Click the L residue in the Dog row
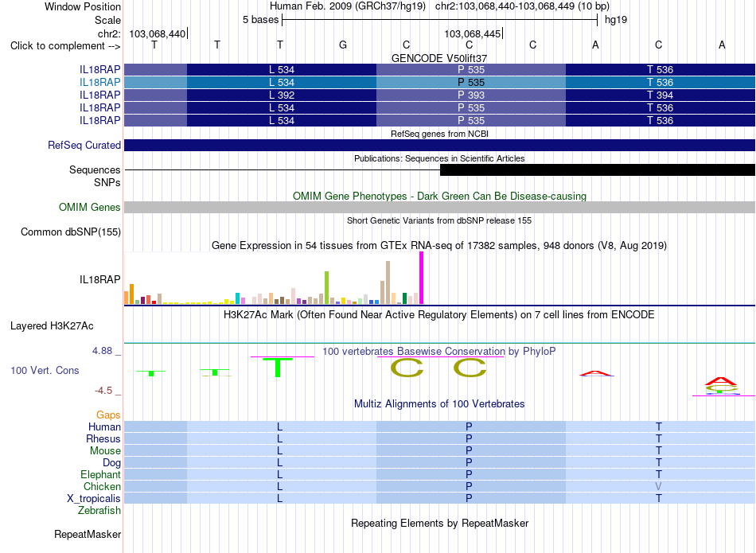This screenshot has width=756, height=553. (279, 463)
